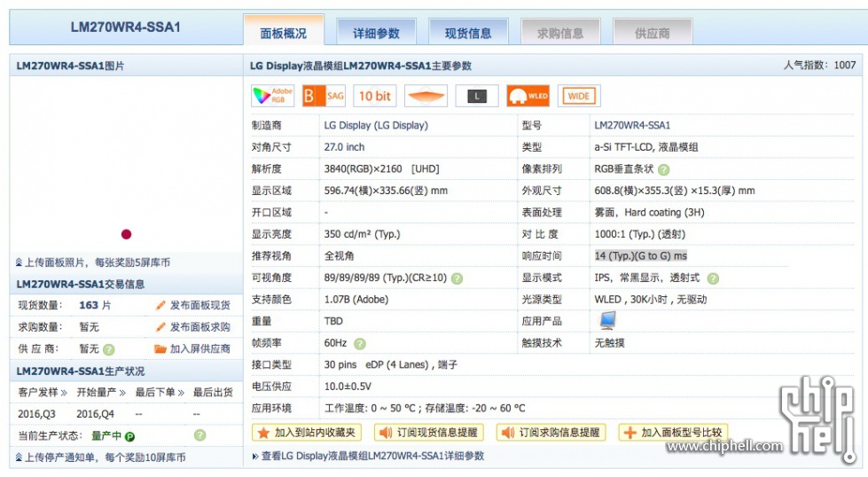Viewport: 868px width, 477px height.
Task: Click the WLED backlight icon
Action: click(x=528, y=96)
